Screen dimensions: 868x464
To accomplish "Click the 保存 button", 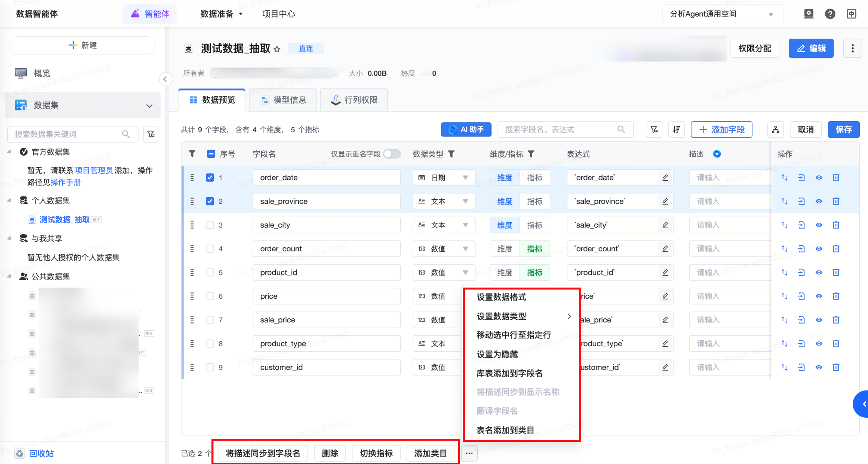I will point(843,129).
